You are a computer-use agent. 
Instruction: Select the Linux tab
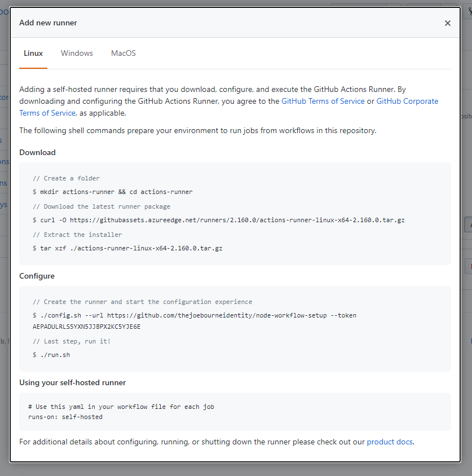pyautogui.click(x=33, y=54)
